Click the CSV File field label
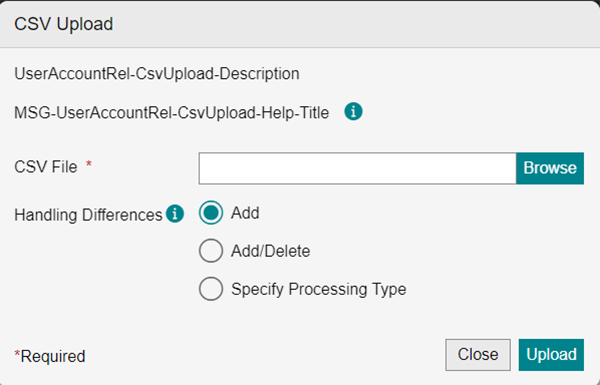This screenshot has height=385, width=600. tap(46, 167)
